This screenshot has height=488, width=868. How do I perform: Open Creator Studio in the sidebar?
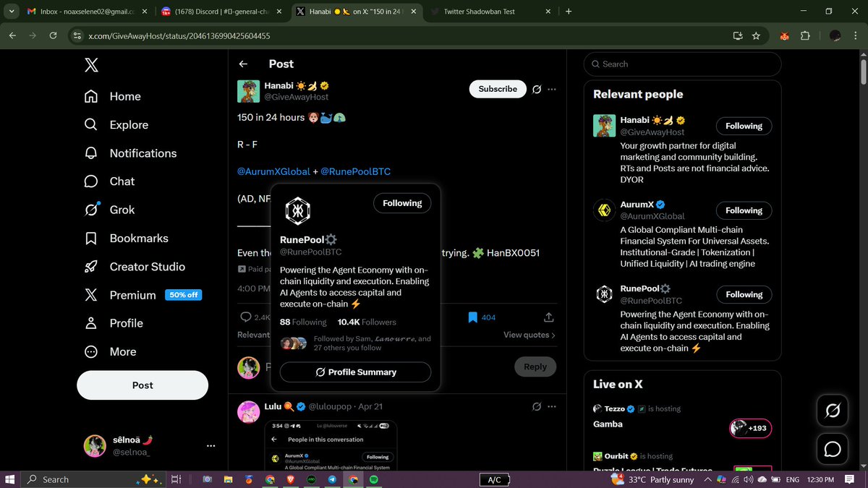[x=135, y=267]
